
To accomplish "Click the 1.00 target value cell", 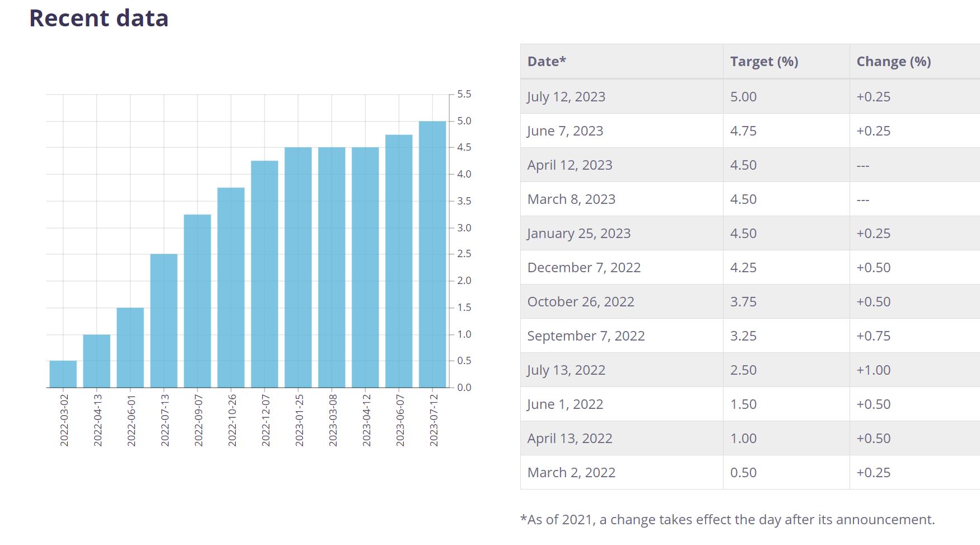I will 786,438.
